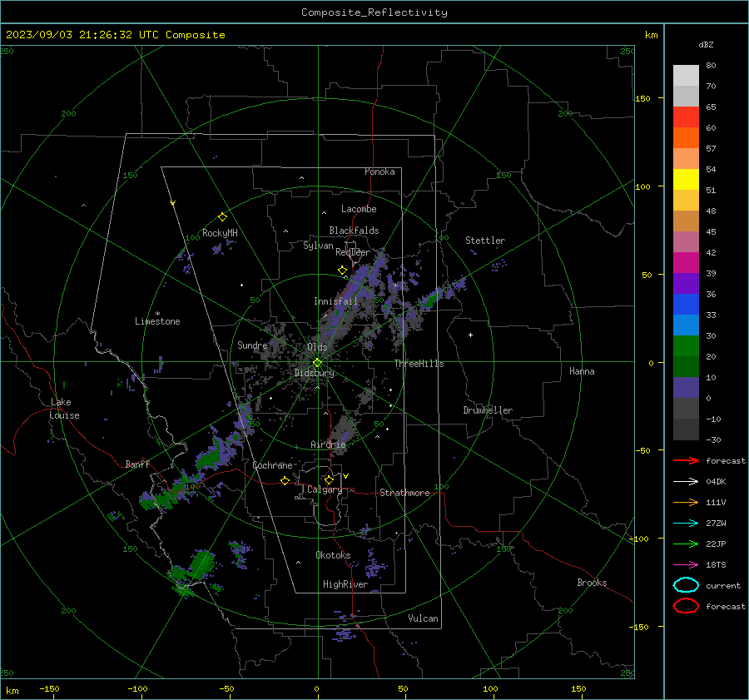Click the Airdrie label
749x700 pixels.
point(328,444)
